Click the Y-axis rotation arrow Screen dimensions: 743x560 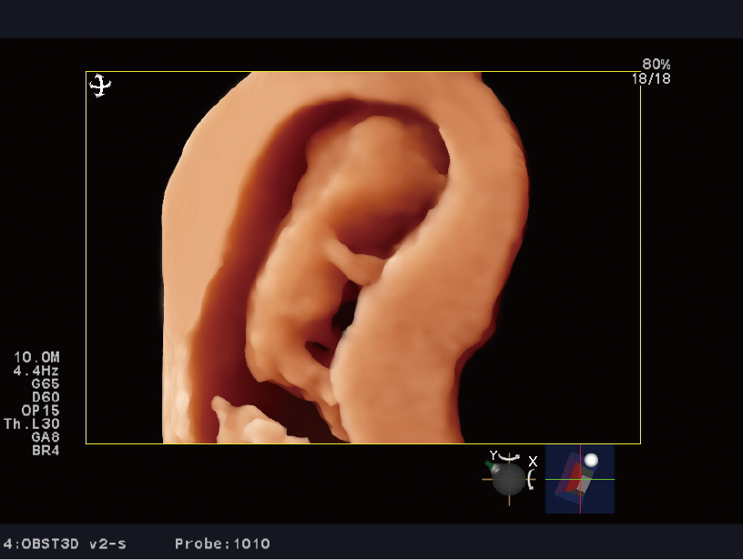pyautogui.click(x=509, y=457)
